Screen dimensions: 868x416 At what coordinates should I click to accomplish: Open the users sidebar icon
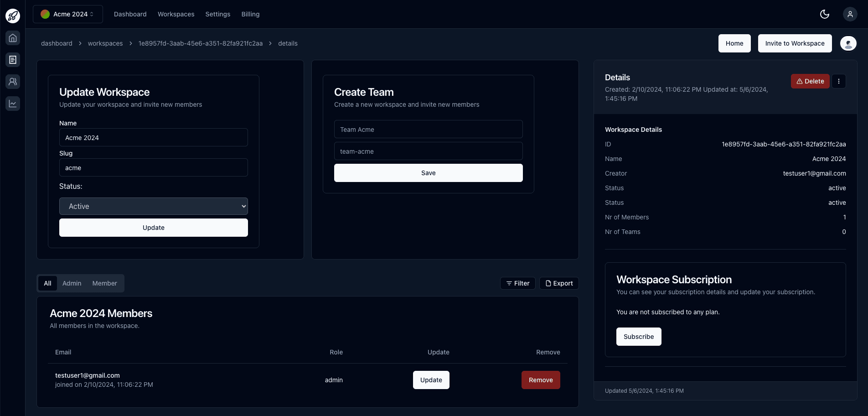tap(13, 82)
